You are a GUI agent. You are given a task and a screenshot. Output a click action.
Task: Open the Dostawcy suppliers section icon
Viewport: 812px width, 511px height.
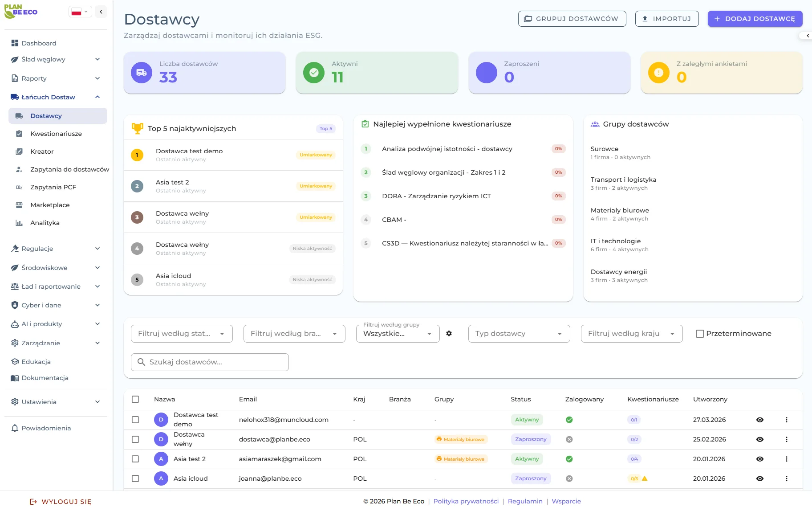point(18,115)
